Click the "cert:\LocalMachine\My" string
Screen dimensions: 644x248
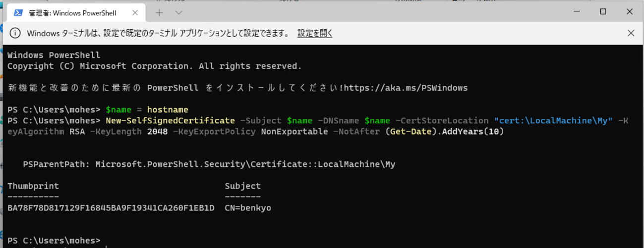coord(554,120)
